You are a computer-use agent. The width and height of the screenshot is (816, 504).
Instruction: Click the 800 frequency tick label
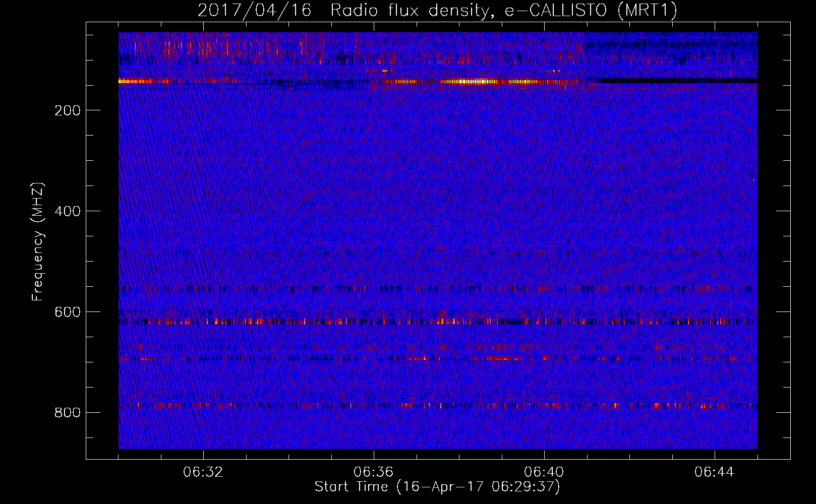point(68,413)
